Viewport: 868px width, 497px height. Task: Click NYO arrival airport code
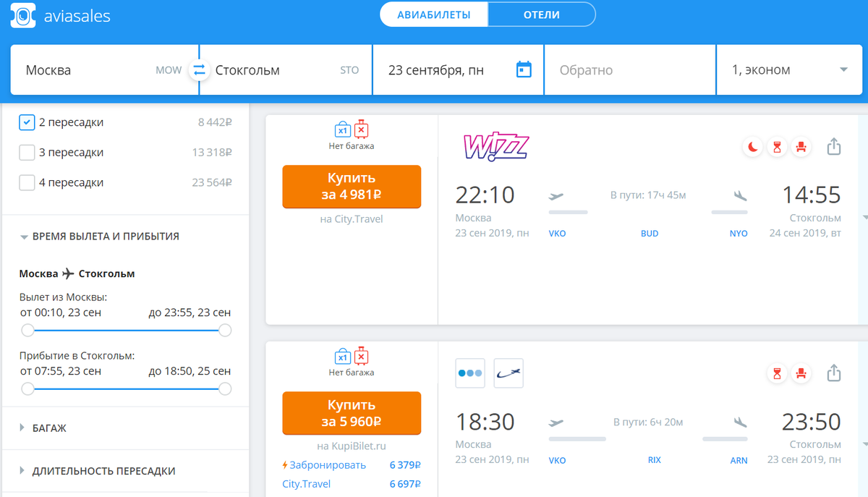[x=739, y=234]
